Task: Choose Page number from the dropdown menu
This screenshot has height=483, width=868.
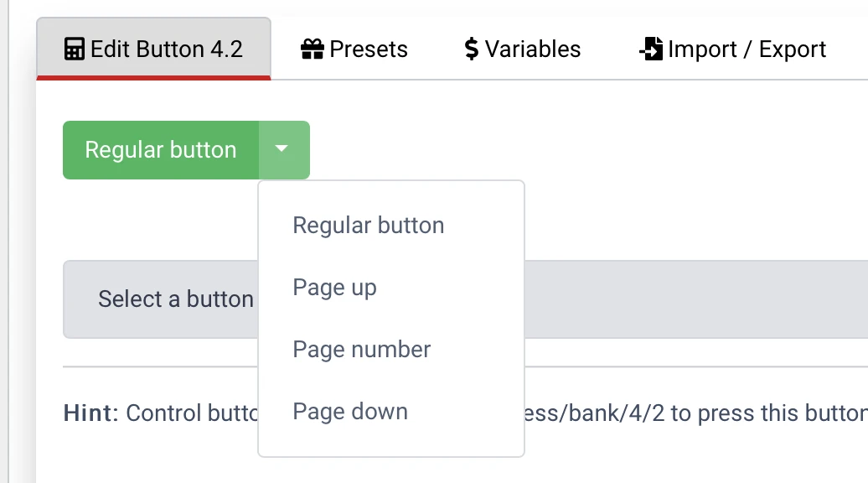Action: pos(361,350)
